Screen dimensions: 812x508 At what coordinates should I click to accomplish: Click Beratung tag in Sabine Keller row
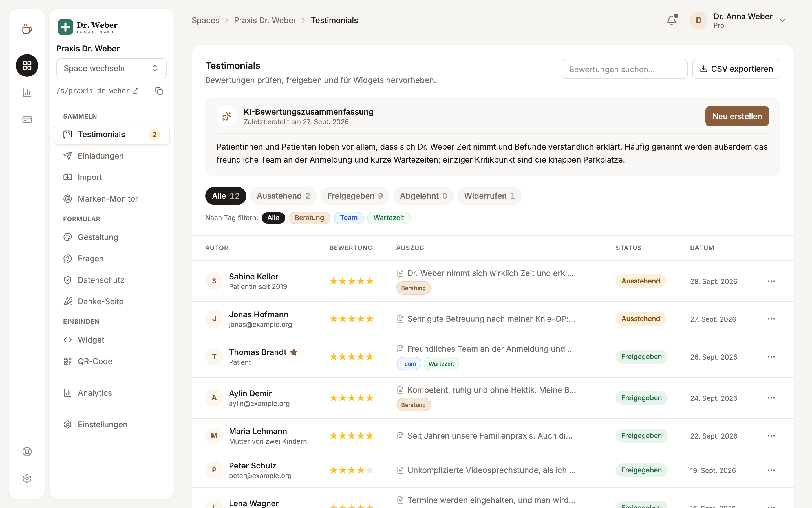click(413, 288)
